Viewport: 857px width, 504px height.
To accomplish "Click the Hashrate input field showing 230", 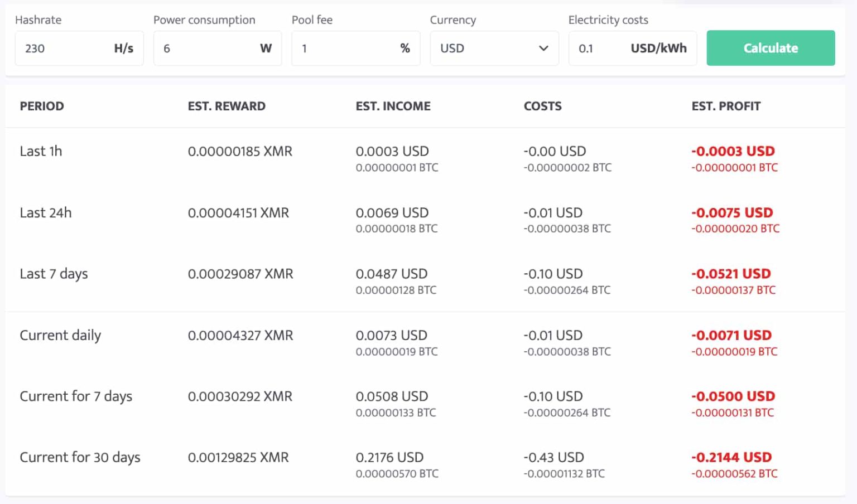I will click(x=79, y=49).
